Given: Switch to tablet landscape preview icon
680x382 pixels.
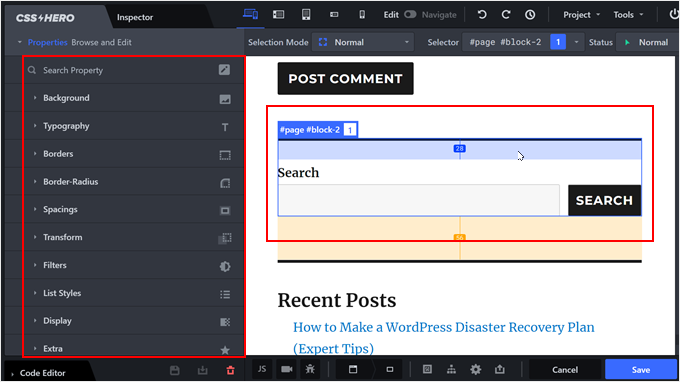Looking at the screenshot, I should coord(278,15).
